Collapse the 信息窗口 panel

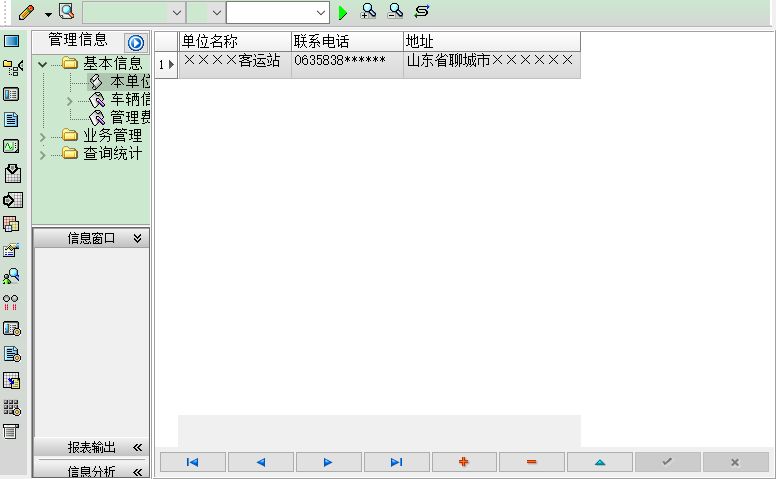(138, 239)
